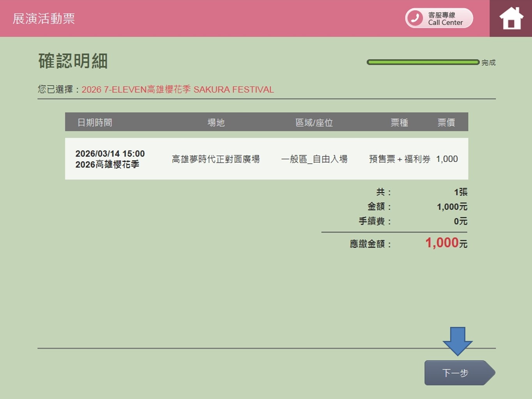Click the 高雄夢時代正對面廣場 venue cell

point(216,159)
